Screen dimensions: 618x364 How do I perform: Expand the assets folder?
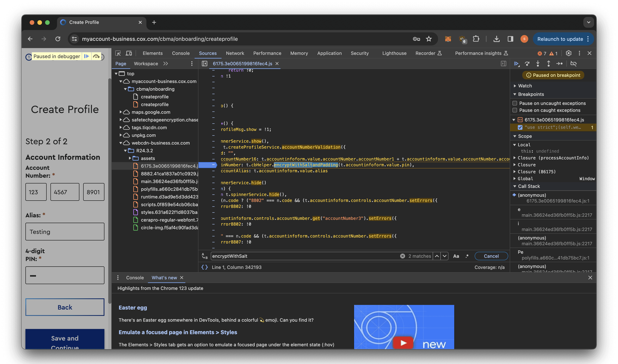tap(130, 158)
